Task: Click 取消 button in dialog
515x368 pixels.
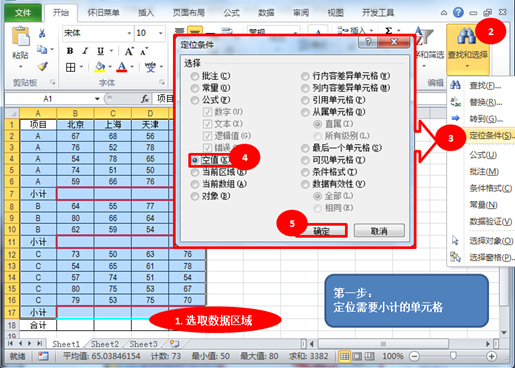Action: [379, 231]
